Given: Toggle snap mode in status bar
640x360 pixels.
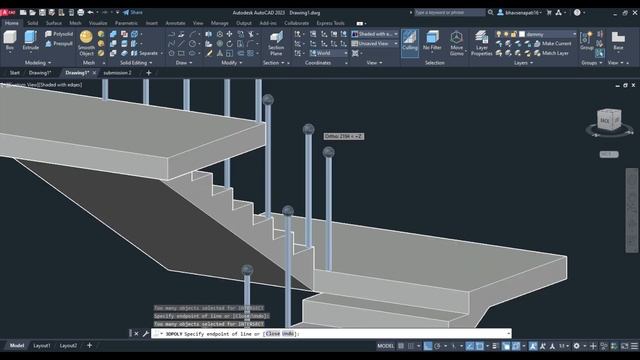Looking at the screenshot, I should [x=411, y=346].
